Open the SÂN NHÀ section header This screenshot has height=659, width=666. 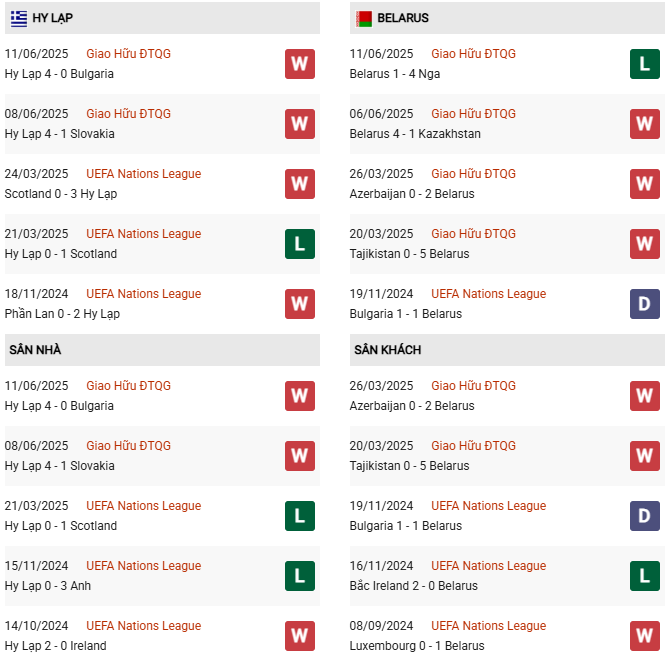click(x=35, y=350)
